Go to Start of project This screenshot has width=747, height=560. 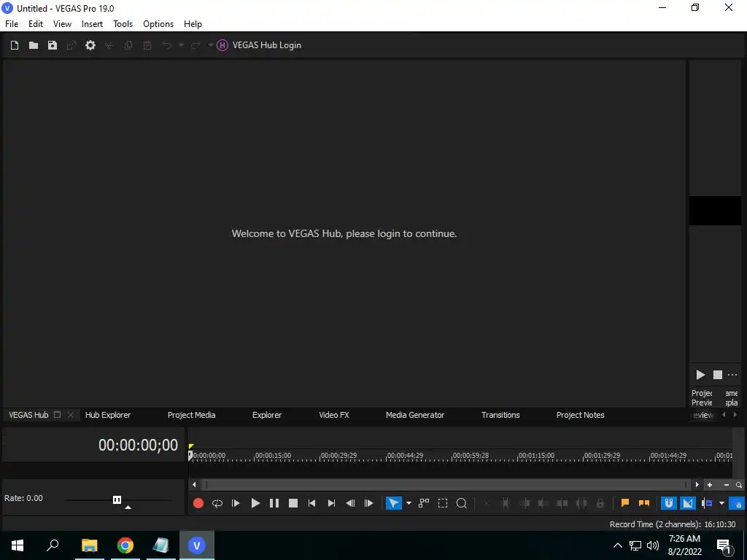(x=312, y=503)
